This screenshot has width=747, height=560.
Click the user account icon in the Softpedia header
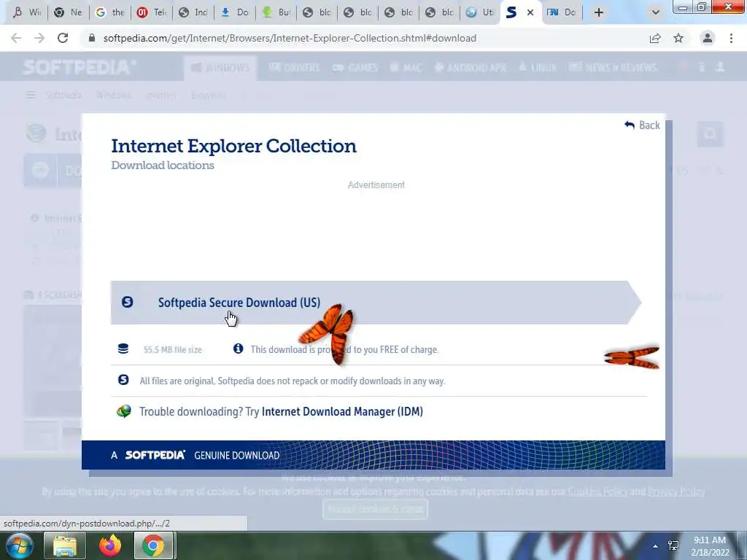pyautogui.click(x=720, y=67)
